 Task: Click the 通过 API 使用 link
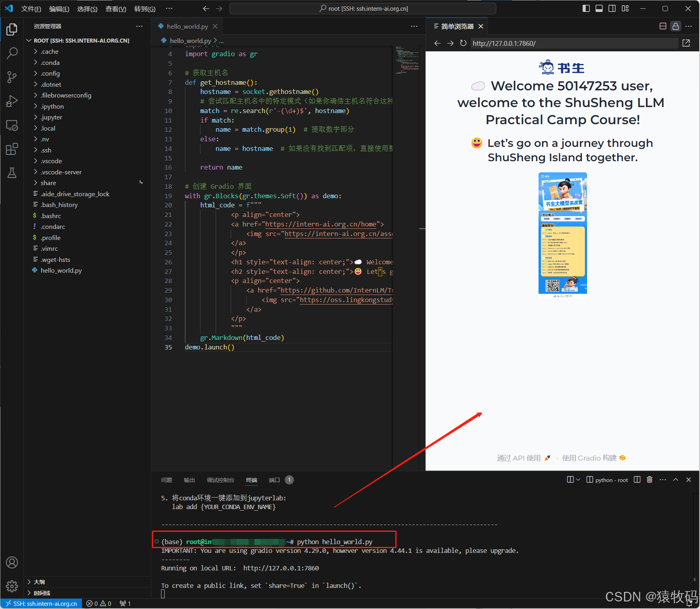(523, 458)
